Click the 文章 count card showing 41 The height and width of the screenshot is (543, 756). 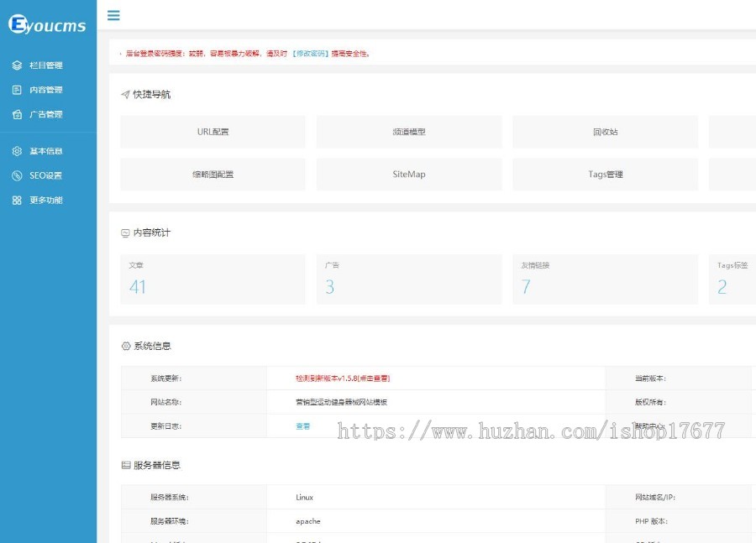(213, 279)
